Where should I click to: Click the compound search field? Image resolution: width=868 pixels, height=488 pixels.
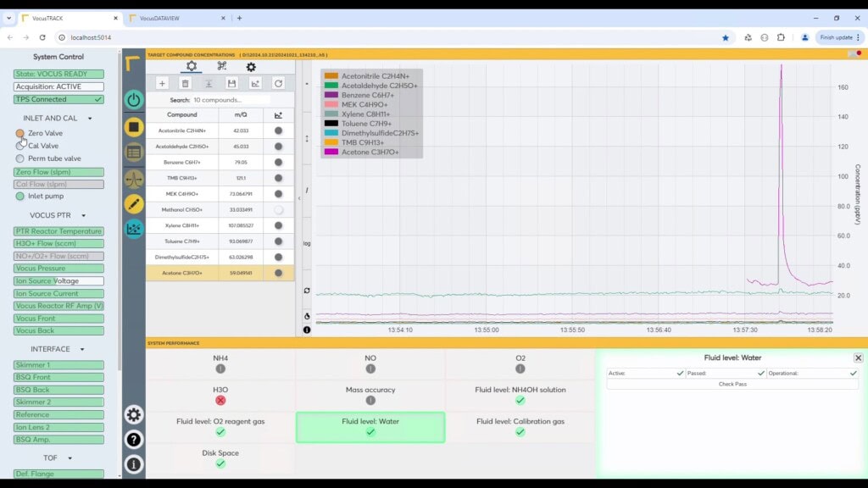[229, 100]
